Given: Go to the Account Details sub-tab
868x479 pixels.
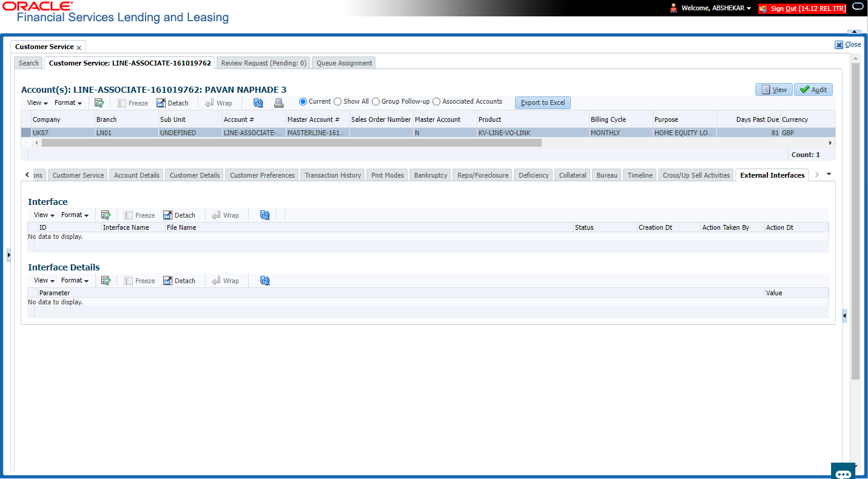Looking at the screenshot, I should 137,175.
